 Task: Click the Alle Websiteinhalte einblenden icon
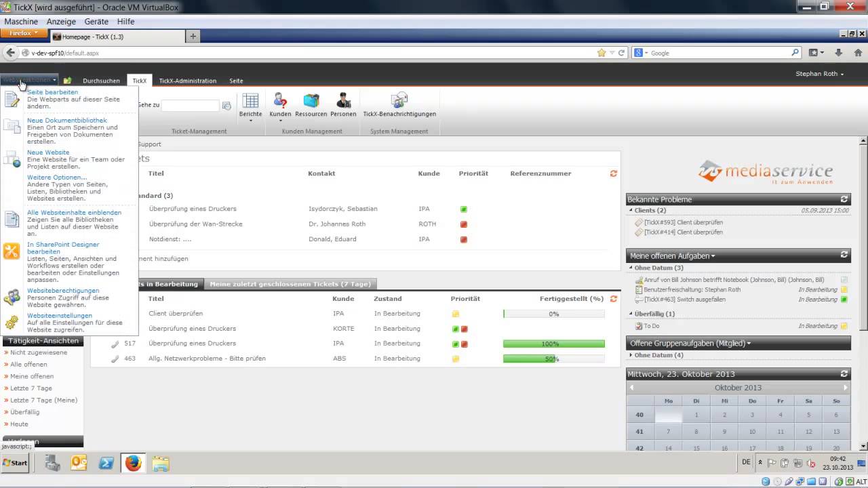[x=12, y=219]
